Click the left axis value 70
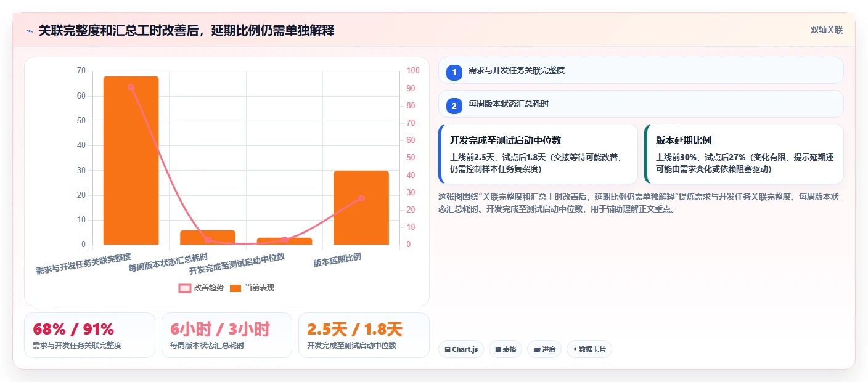This screenshot has height=382, width=868. [x=81, y=71]
